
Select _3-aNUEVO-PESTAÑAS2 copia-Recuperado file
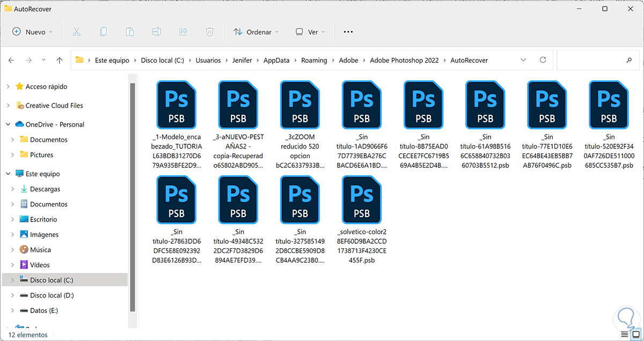pos(239,125)
